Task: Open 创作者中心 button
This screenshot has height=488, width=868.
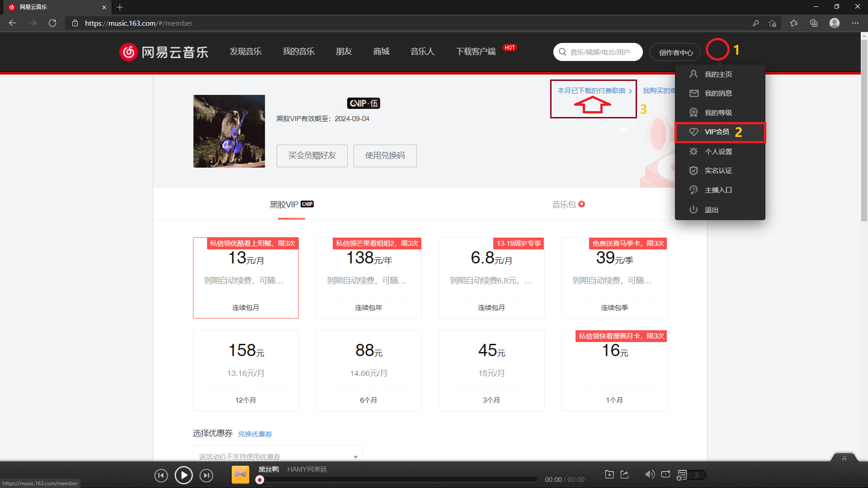Action: coord(675,52)
